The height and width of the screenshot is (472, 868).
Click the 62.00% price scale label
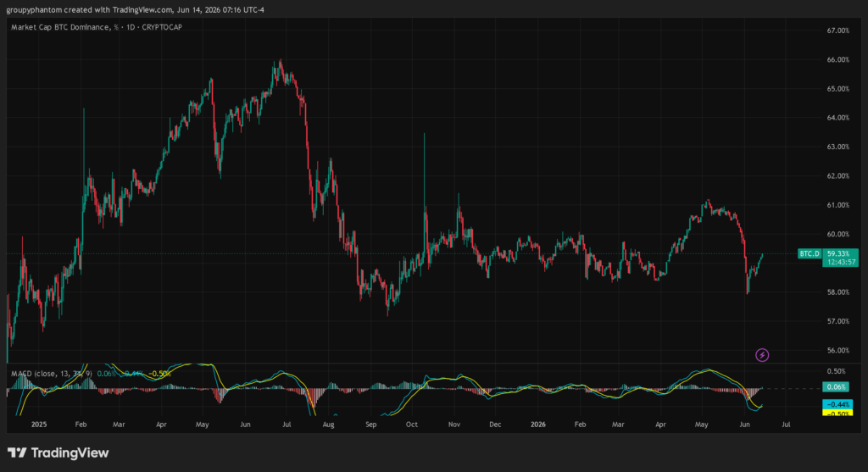837,176
